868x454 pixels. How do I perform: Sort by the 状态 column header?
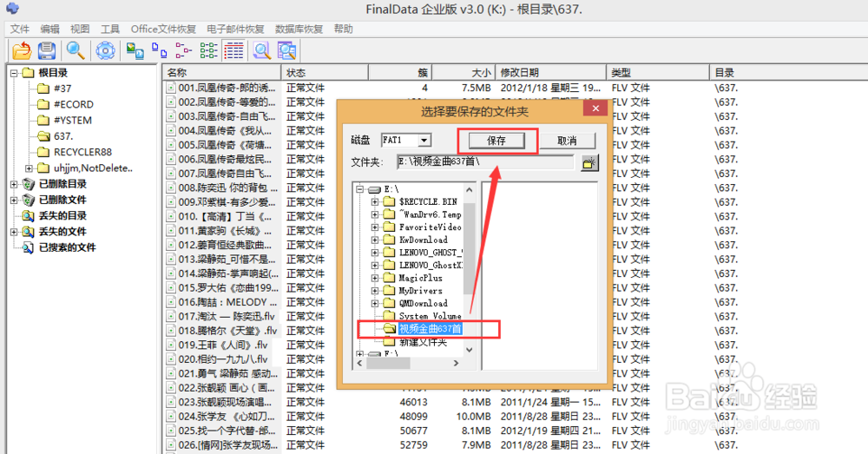pyautogui.click(x=325, y=73)
